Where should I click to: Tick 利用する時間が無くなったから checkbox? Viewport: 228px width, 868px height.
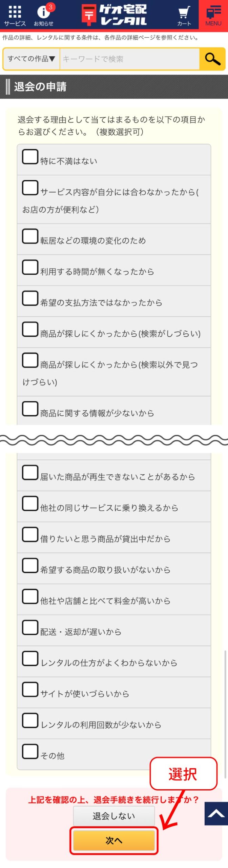coord(30,268)
